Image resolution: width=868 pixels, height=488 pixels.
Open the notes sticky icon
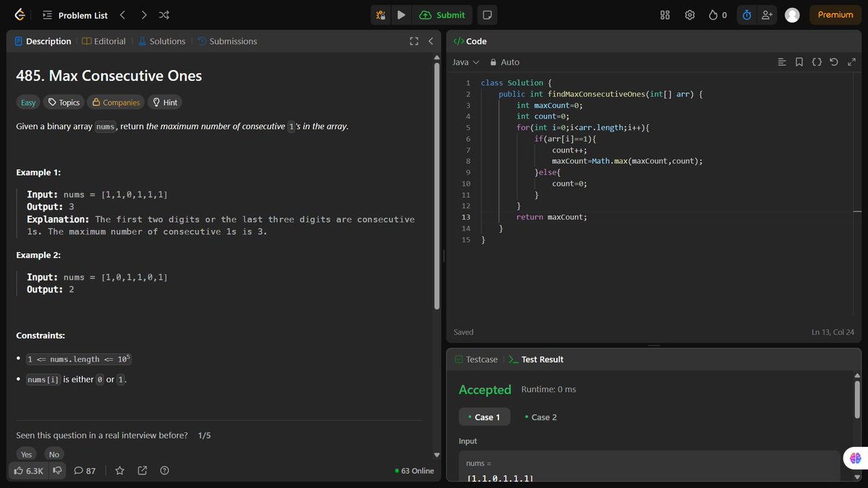click(x=488, y=14)
